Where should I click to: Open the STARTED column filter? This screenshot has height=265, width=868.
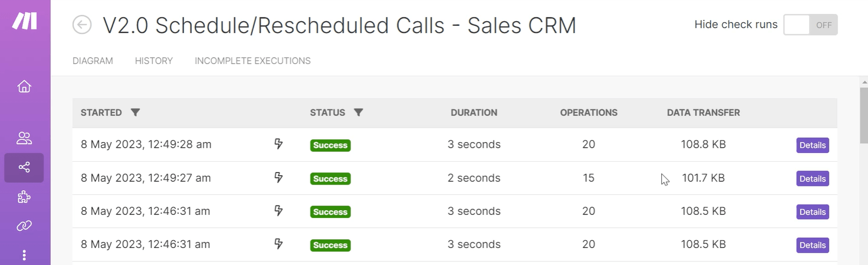click(x=135, y=113)
